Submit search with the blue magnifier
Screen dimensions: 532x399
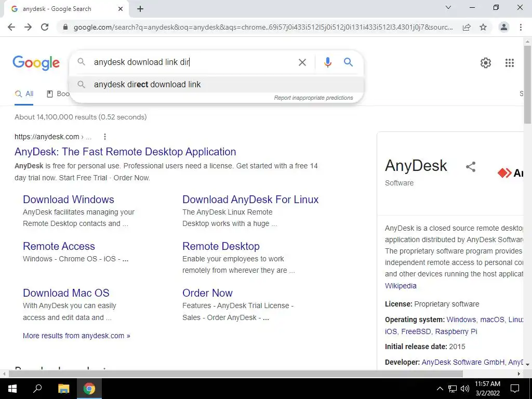click(x=348, y=62)
